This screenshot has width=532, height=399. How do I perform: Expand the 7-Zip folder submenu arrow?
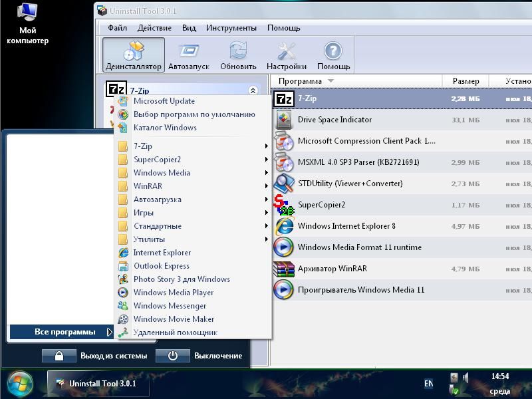point(267,146)
